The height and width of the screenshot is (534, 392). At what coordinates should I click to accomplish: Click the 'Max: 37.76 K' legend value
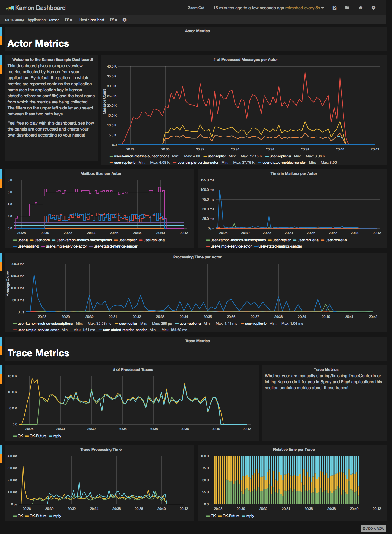[x=244, y=163]
